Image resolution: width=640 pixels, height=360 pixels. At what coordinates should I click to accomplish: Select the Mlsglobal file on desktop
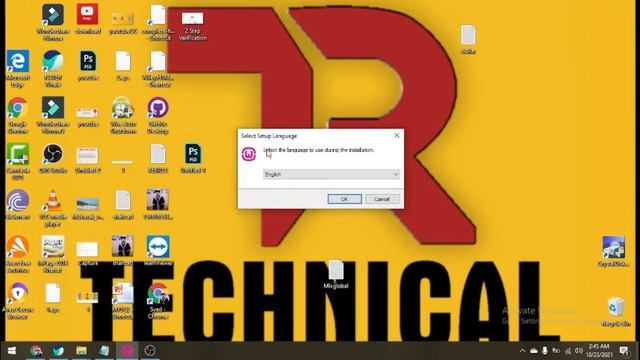point(336,270)
